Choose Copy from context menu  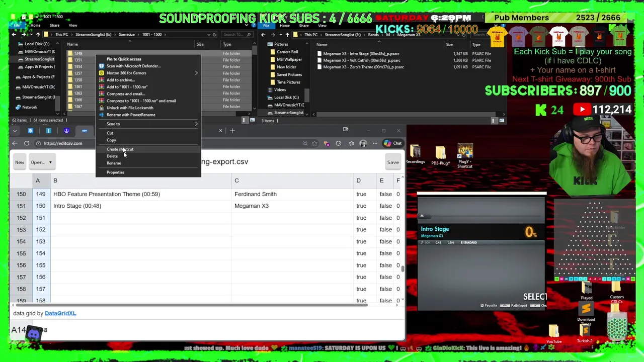111,140
